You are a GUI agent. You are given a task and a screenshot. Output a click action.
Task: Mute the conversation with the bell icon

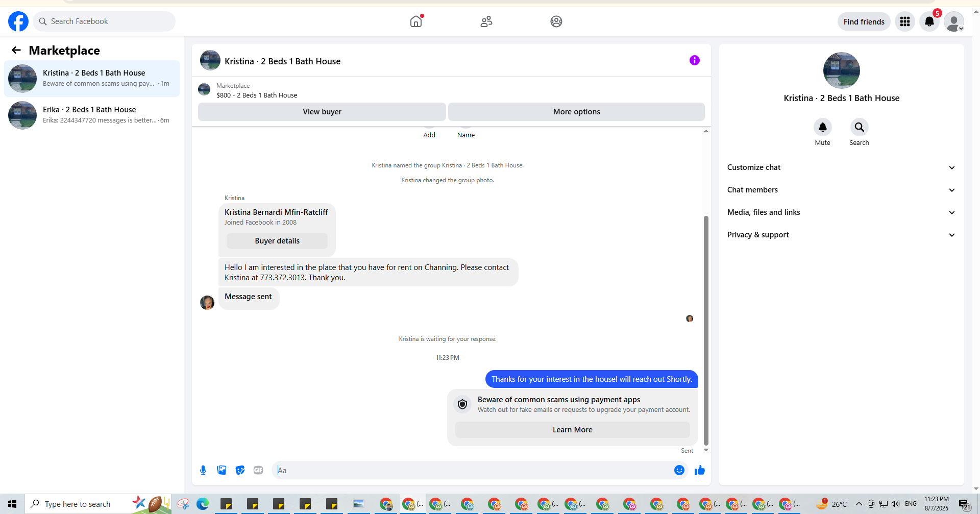tap(823, 127)
